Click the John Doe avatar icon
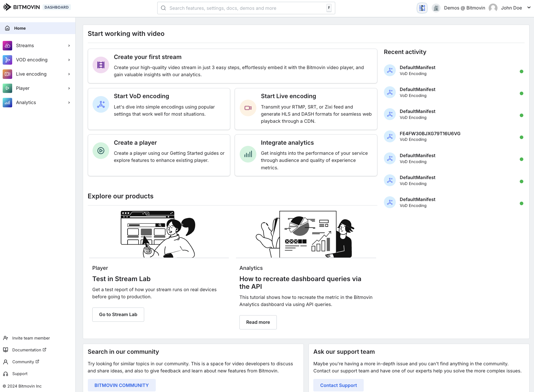The image size is (534, 392). tap(493, 8)
